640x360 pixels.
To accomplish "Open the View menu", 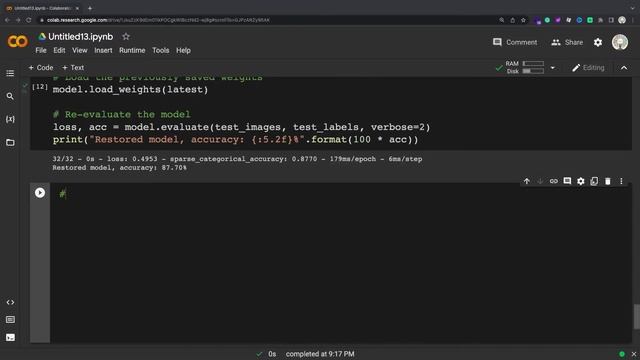I will (x=80, y=51).
